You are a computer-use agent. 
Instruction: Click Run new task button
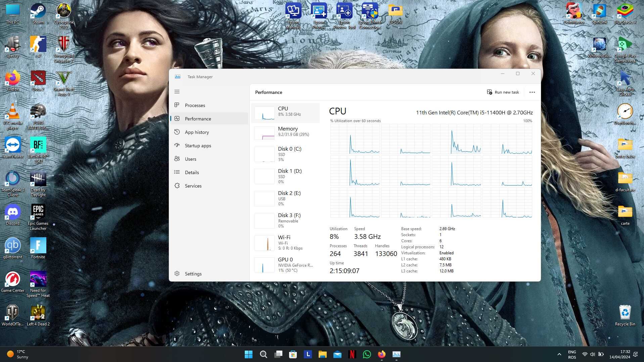pos(503,92)
